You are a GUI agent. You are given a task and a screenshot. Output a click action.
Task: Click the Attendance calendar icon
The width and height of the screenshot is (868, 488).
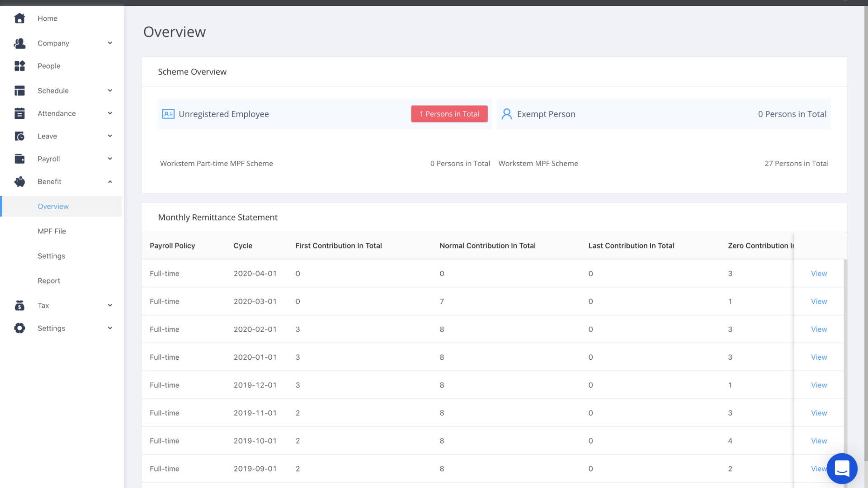(19, 113)
